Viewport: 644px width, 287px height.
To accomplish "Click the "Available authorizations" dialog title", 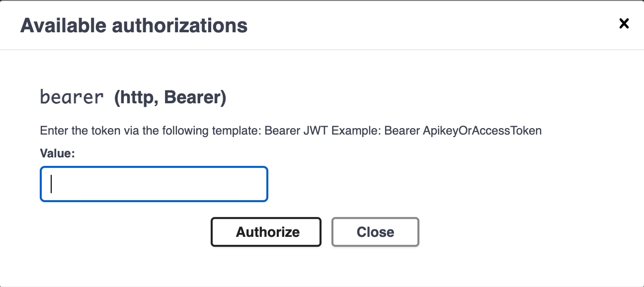I will click(134, 25).
